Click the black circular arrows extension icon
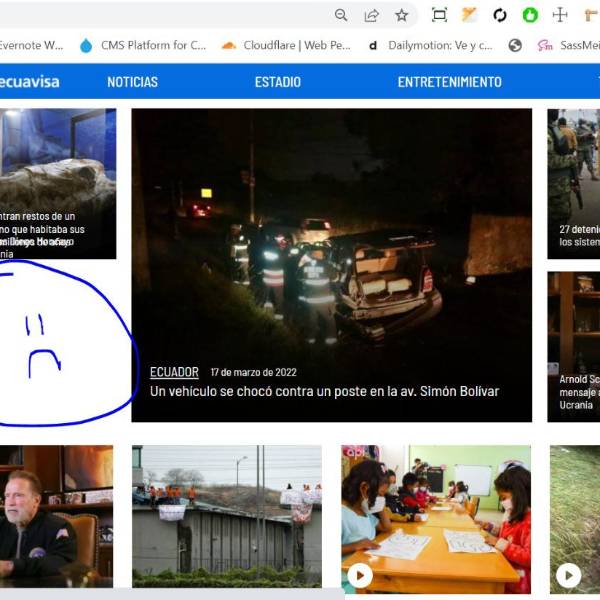The height and width of the screenshot is (600, 600). [500, 15]
